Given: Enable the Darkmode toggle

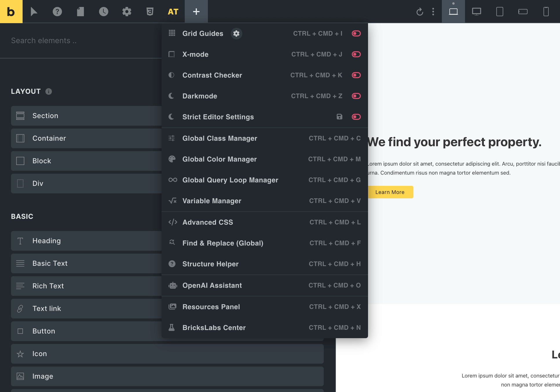Looking at the screenshot, I should tap(356, 96).
